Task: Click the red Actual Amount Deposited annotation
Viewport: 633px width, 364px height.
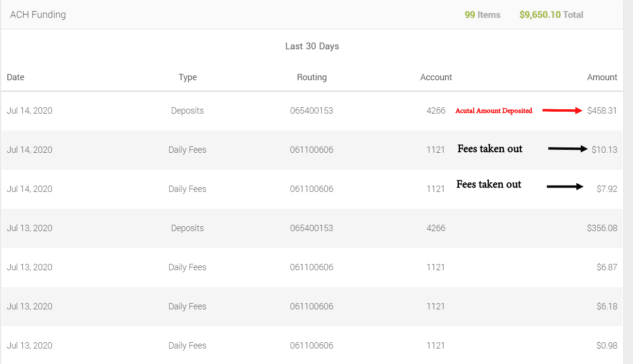Action: 494,111
